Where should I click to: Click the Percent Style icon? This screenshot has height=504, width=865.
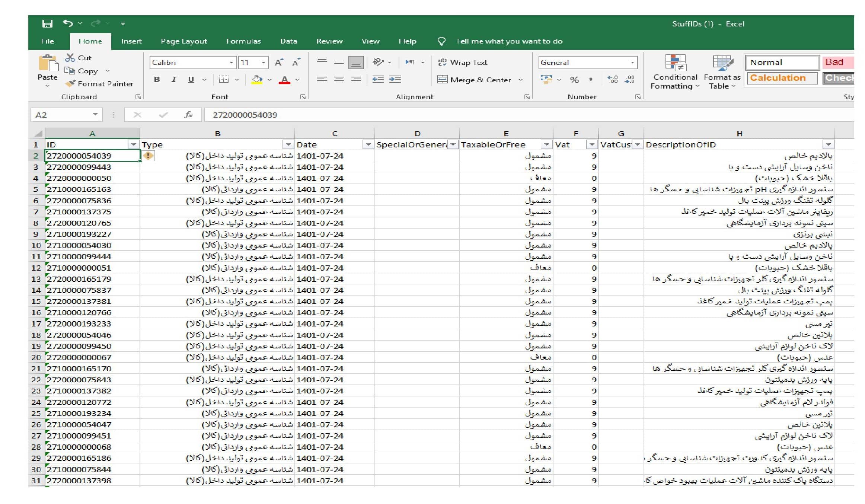[x=574, y=80]
